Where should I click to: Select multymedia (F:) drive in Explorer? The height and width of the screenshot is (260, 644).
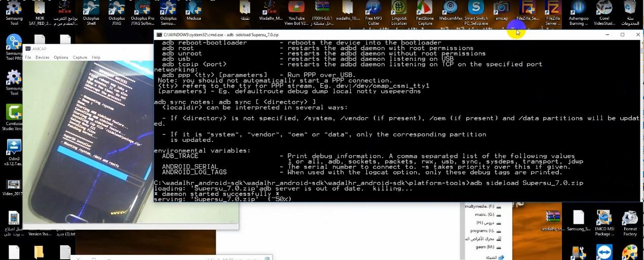[x=483, y=207]
